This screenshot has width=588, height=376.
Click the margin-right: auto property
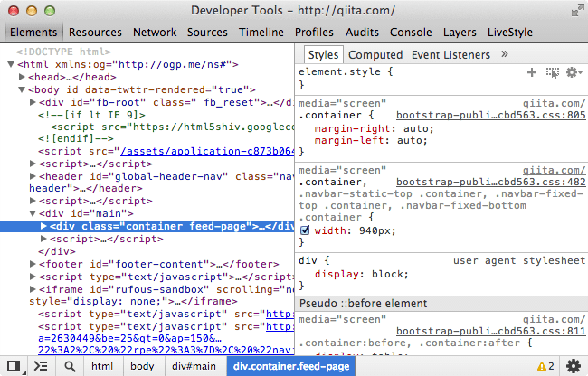[374, 129]
